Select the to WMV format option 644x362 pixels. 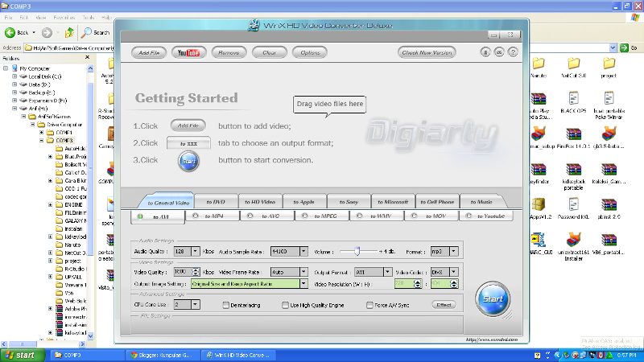(x=377, y=216)
